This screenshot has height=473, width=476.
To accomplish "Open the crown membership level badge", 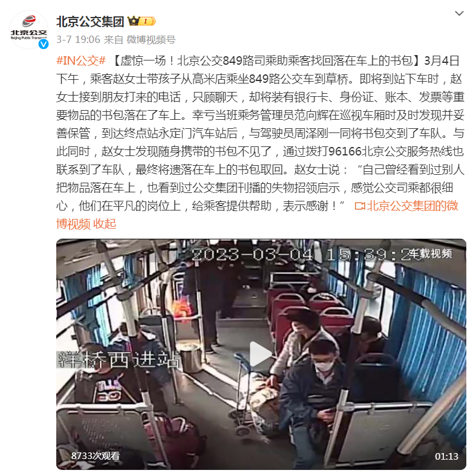I will [x=142, y=21].
